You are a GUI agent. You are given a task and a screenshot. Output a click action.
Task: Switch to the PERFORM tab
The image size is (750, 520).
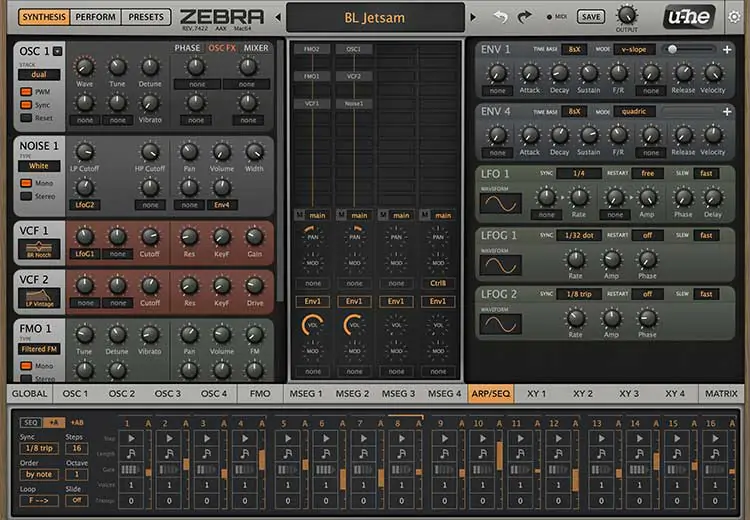[x=95, y=17]
